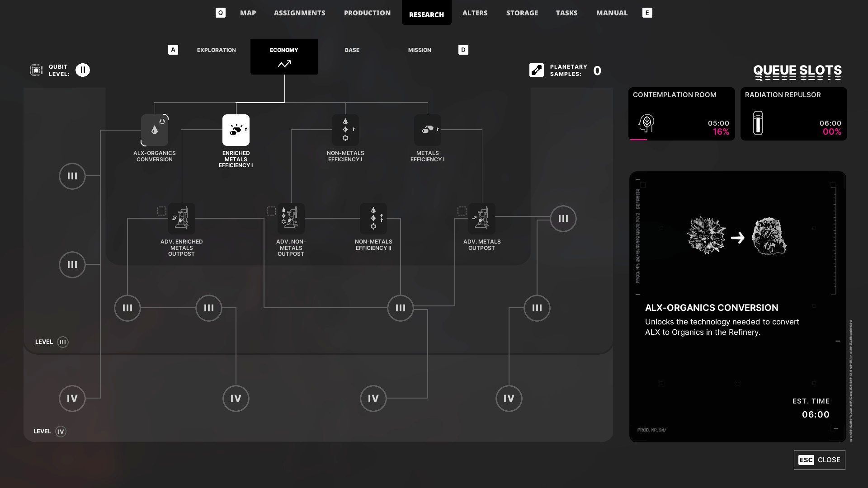This screenshot has height=488, width=868.
Task: Tick the checkbox beside Adv. Non-Metals Outpost
Action: (x=271, y=211)
